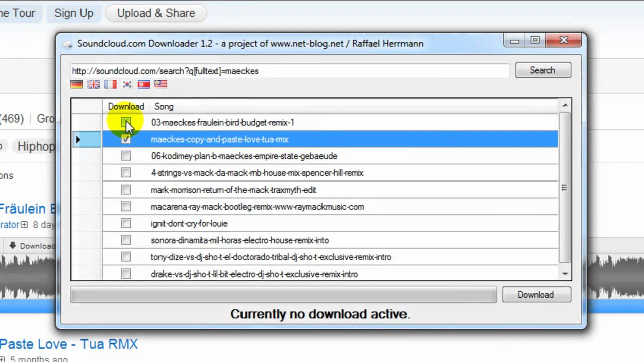Image resolution: width=644 pixels, height=362 pixels.
Task: Check the mark-morrison-return-of-the-mack box
Action: (126, 190)
